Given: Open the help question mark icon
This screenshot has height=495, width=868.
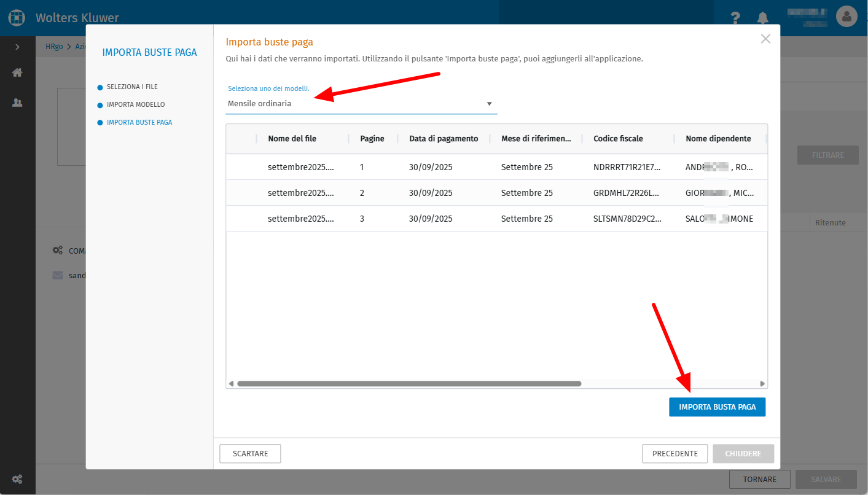Looking at the screenshot, I should (x=735, y=18).
